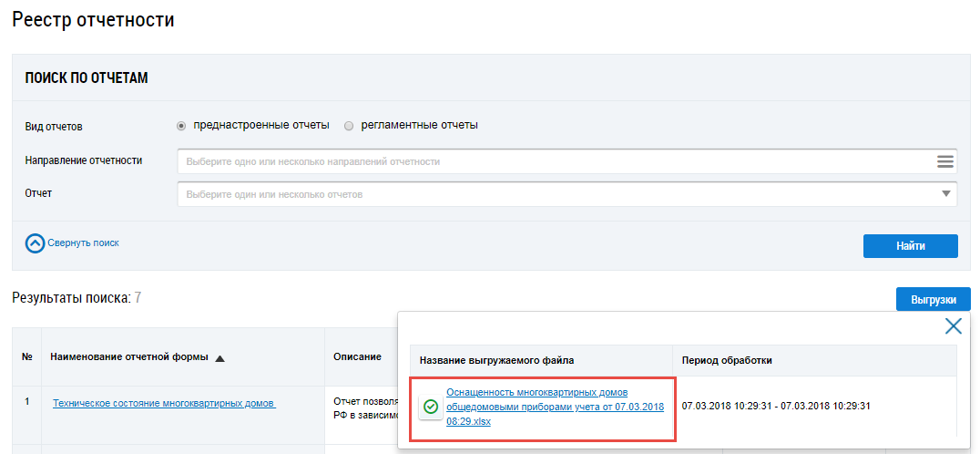The width and height of the screenshot is (980, 454).
Task: Expand the Отчет dropdown arrow
Action: (x=945, y=194)
